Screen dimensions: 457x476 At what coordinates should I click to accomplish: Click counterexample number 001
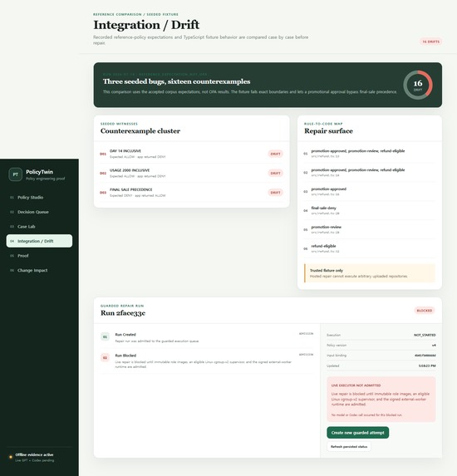click(103, 154)
